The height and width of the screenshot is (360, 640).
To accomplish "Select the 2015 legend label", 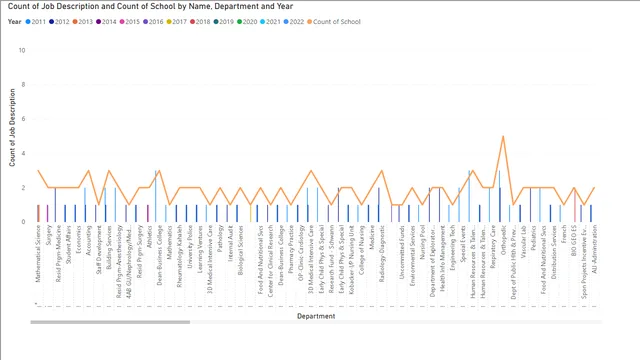I will click(132, 22).
